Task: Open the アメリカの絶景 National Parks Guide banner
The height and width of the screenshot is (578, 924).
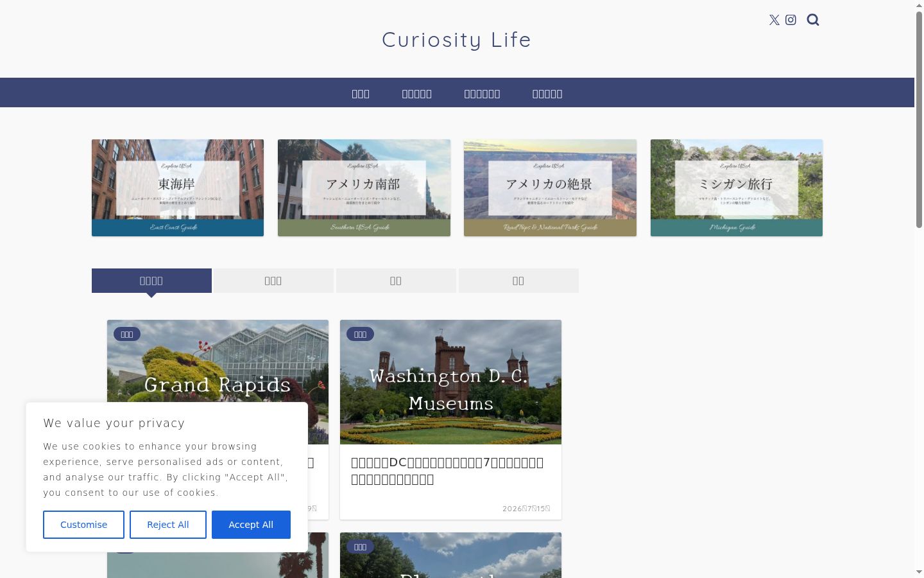Action: 550,188
